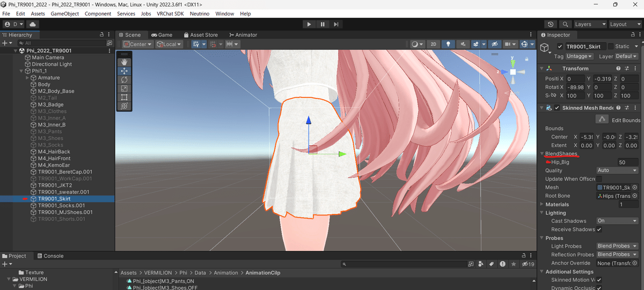Open Local handle rotation dropdown
The width and height of the screenshot is (644, 290).
pos(169,44)
